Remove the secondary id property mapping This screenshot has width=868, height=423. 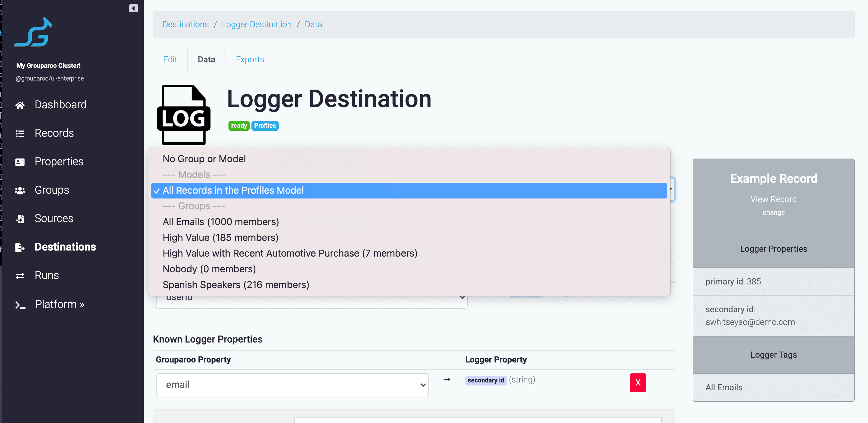[x=638, y=382]
